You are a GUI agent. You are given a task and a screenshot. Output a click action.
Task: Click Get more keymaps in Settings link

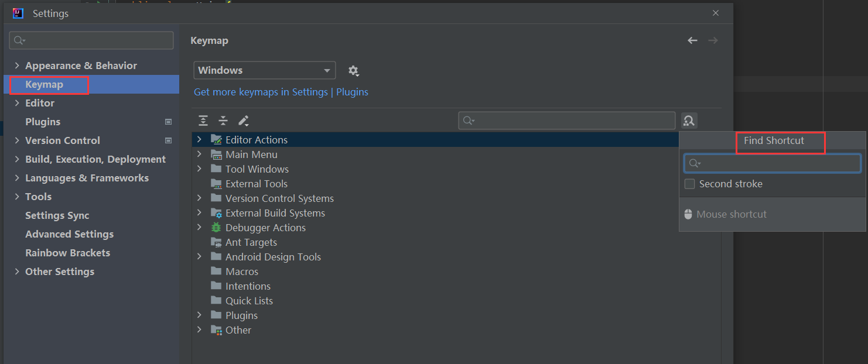click(261, 92)
